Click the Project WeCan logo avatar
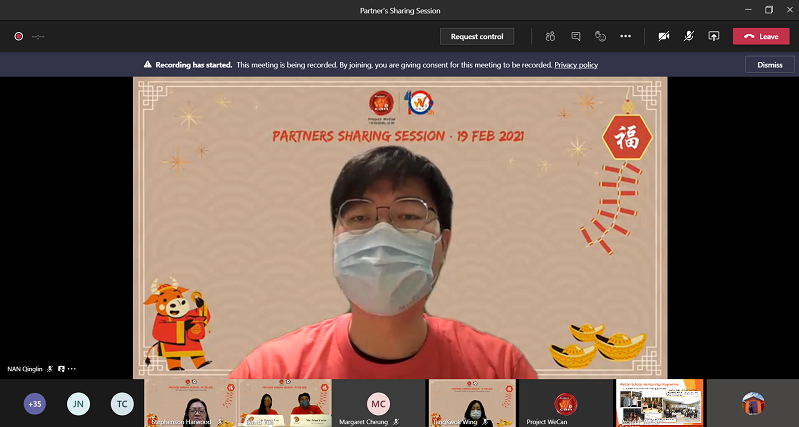This screenshot has height=427, width=799. [565, 402]
